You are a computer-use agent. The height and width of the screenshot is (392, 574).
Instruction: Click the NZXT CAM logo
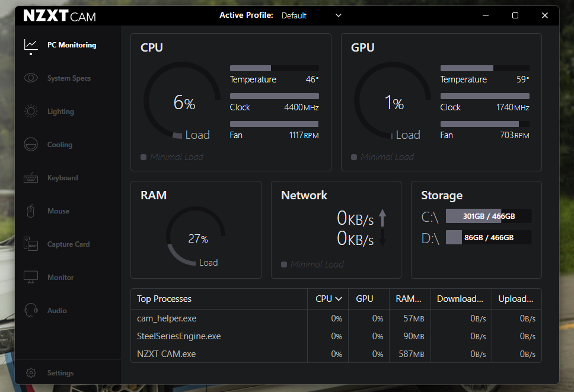pyautogui.click(x=60, y=16)
